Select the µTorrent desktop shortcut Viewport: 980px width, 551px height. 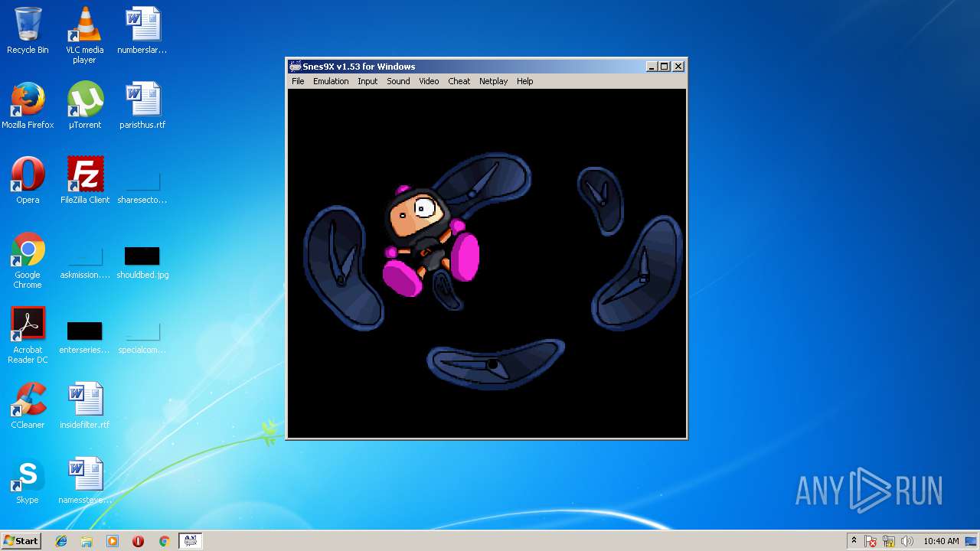click(84, 106)
